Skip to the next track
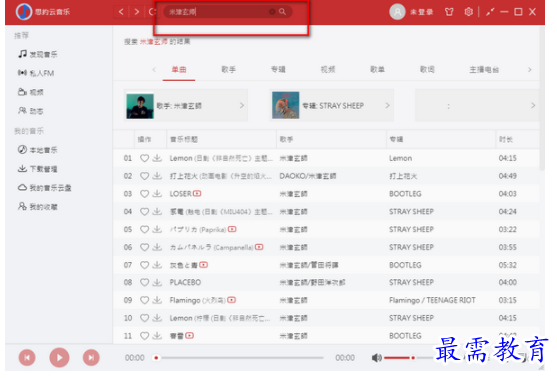 [91, 358]
